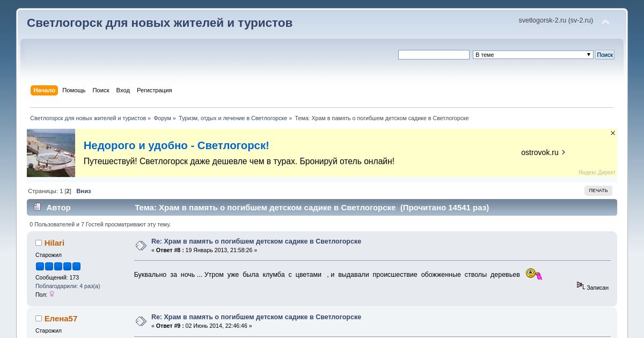Image resolution: width=644 pixels, height=338 pixels.
Task: Click the 'svetlogorsk-2.ru (sv-2.ru)' header text
Action: (x=555, y=20)
